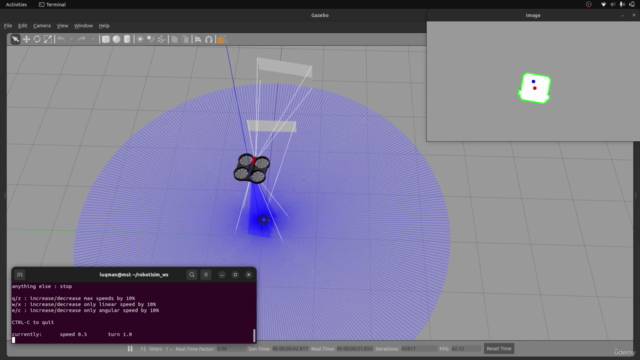Click the terminal vertical scrollbar

pos(254,335)
